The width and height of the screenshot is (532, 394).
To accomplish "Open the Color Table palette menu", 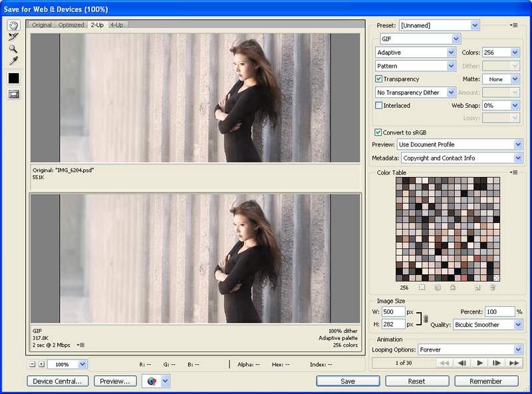I will [513, 172].
